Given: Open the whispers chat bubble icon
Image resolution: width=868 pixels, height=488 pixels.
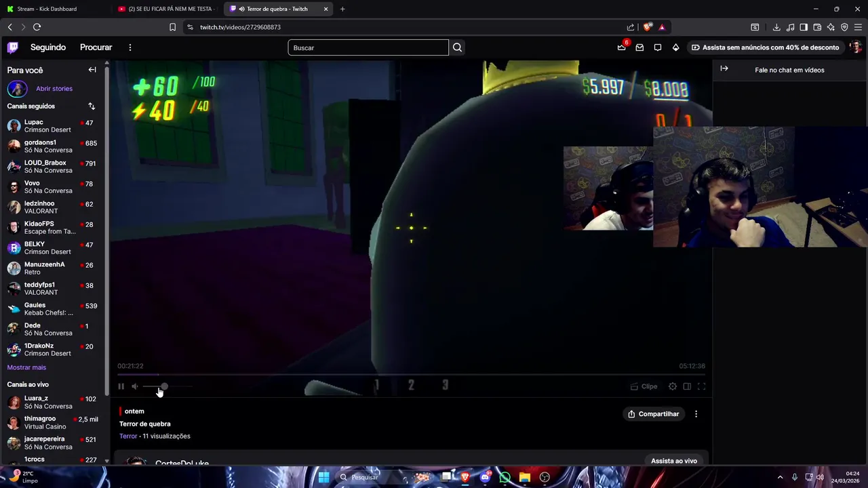Looking at the screenshot, I should [658, 47].
